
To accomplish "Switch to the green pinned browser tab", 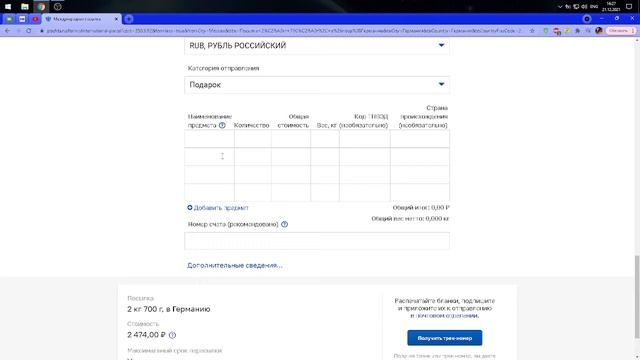I will pyautogui.click(x=9, y=19).
